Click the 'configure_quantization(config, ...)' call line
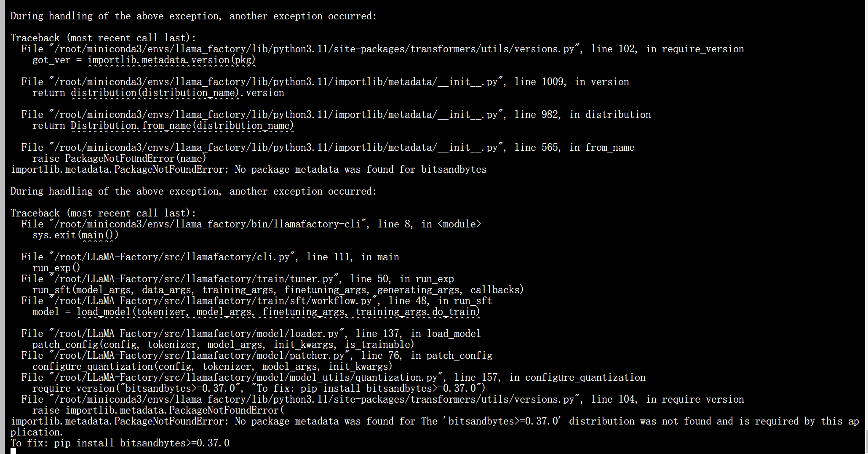The width and height of the screenshot is (868, 454). [212, 366]
